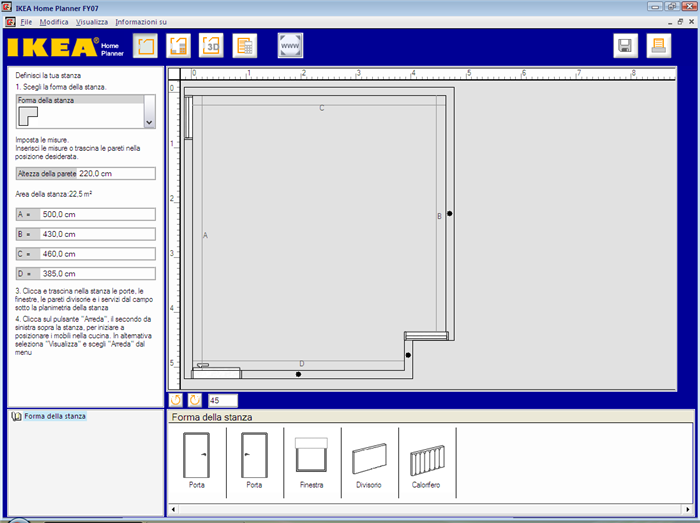Select the window near the right notch
Screen dimensions: 700x523
coord(426,336)
